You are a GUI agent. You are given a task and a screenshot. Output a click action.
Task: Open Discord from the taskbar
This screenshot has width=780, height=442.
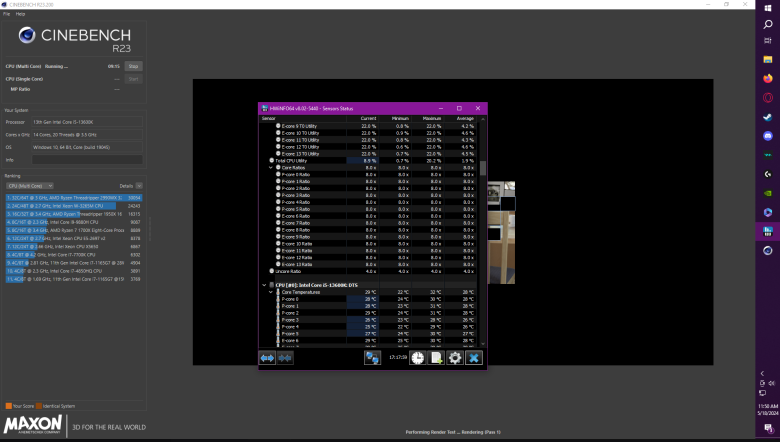[x=768, y=136]
